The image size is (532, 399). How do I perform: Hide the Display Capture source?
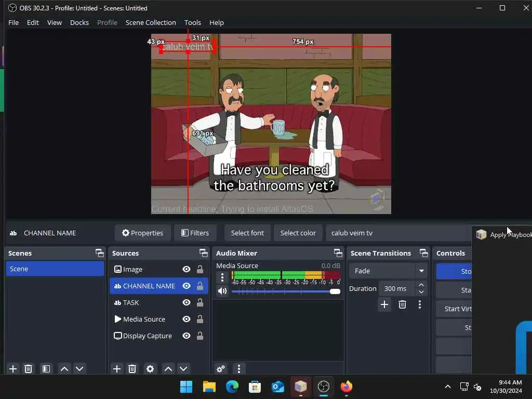[187, 336]
